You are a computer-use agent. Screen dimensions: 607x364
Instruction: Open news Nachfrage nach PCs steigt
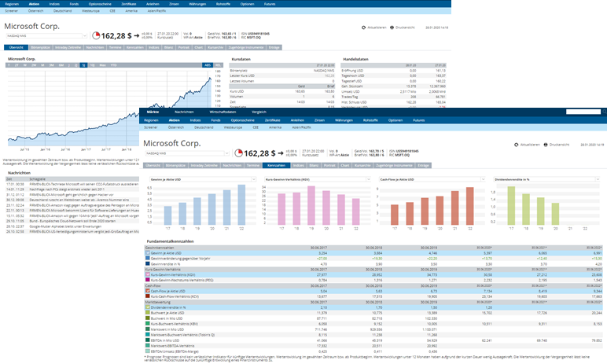[67, 189]
